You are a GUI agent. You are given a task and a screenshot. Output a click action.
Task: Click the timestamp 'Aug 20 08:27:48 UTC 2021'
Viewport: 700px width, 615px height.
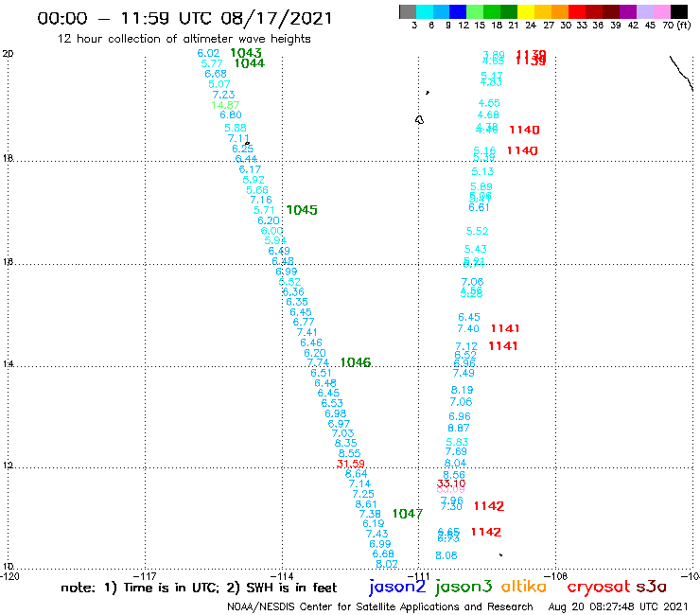tap(618, 606)
